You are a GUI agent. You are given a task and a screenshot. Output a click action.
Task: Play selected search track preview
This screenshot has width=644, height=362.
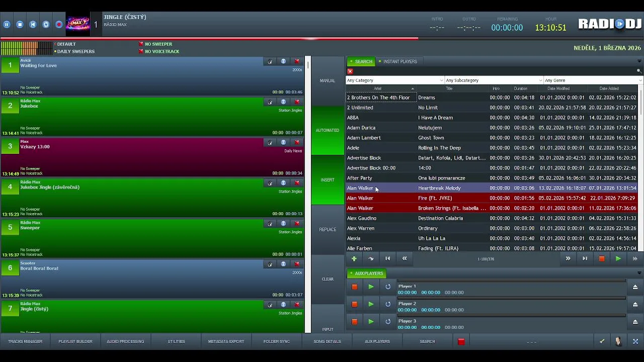point(618,258)
